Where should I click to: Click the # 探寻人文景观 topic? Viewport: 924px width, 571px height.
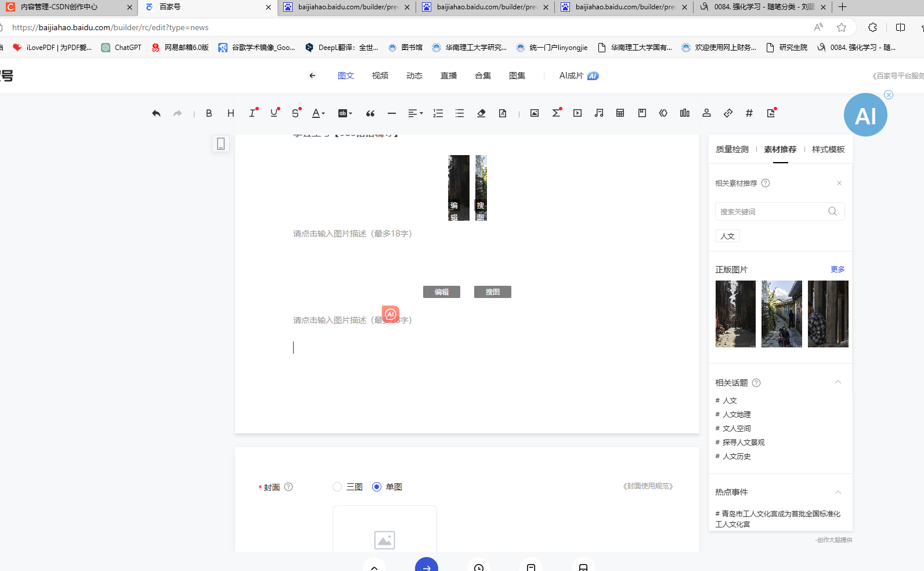(x=740, y=442)
